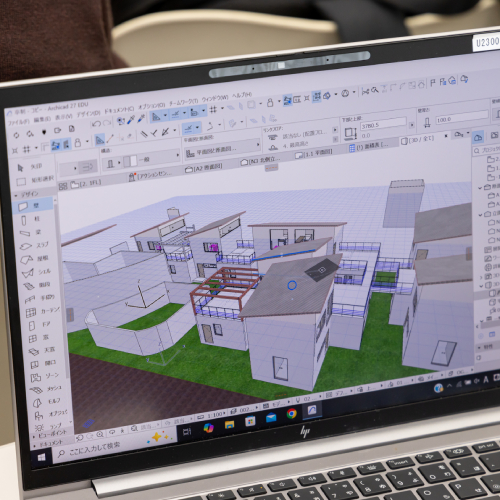Click the Redo arrow icon

pos(107,123)
